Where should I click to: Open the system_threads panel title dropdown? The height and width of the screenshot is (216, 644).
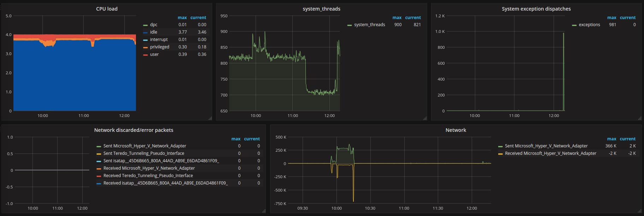321,9
